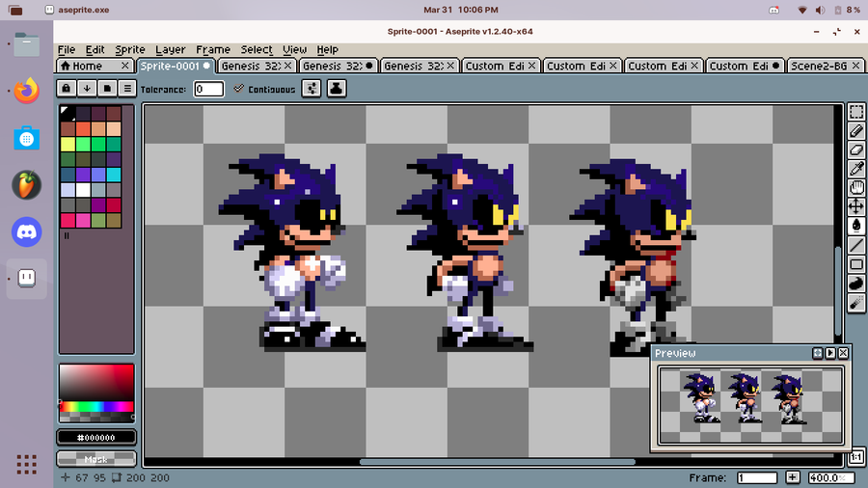Close the Home tab
868x488 pixels.
[125, 66]
